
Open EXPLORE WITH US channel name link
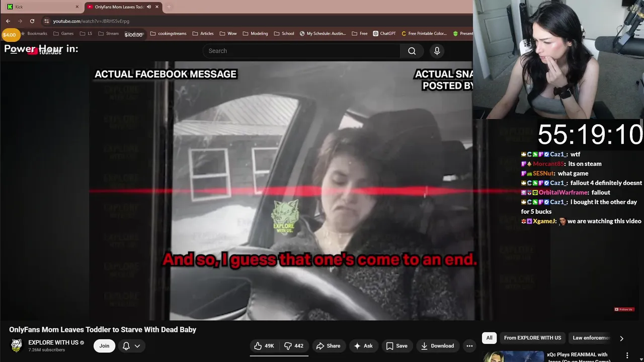coord(53,342)
